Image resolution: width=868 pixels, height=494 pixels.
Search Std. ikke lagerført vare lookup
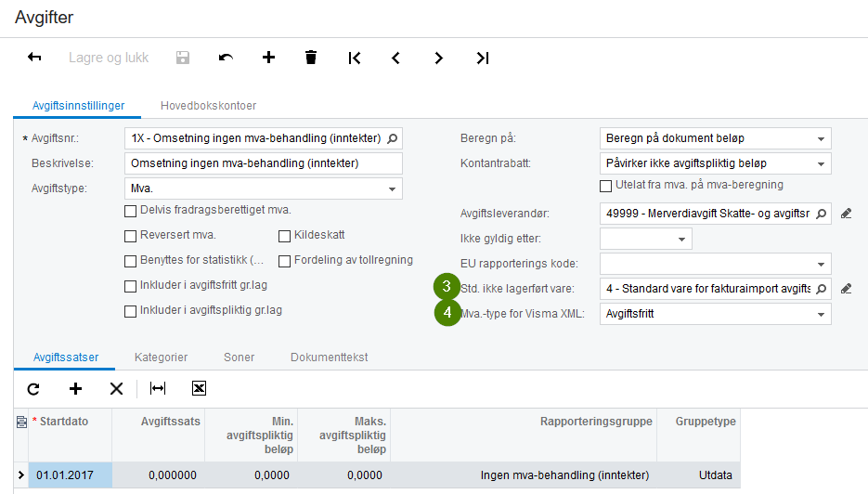[822, 289]
